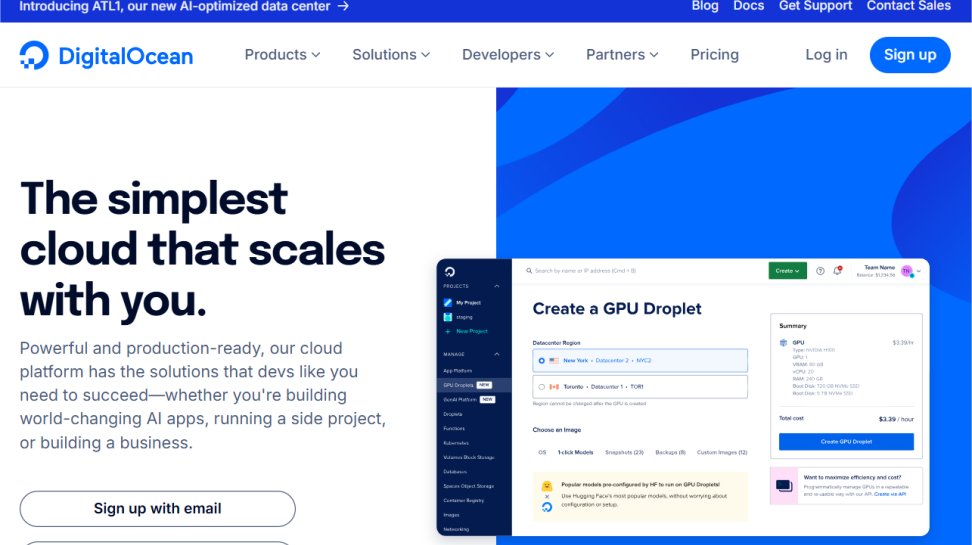Open Images in sidebar

tap(451, 515)
